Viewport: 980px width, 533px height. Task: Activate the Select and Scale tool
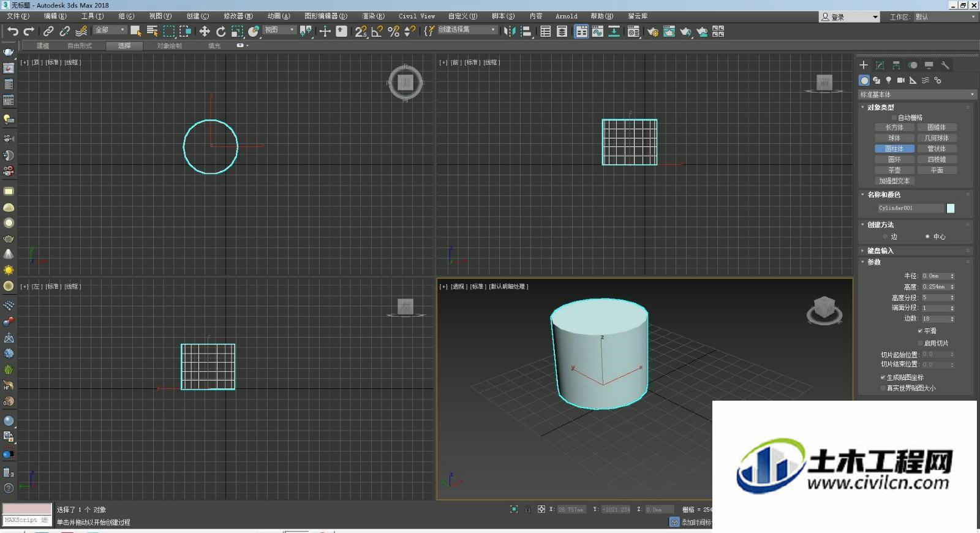237,31
